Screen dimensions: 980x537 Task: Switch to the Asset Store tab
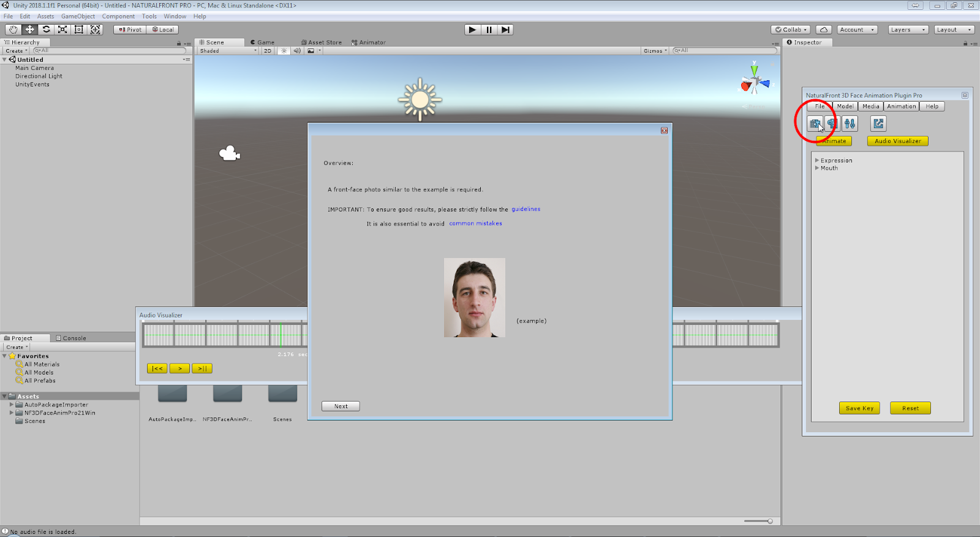coord(321,42)
